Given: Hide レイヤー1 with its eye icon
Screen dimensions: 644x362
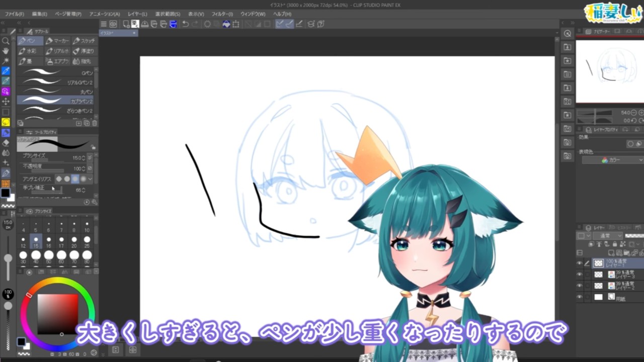Looking at the screenshot, I should [579, 263].
